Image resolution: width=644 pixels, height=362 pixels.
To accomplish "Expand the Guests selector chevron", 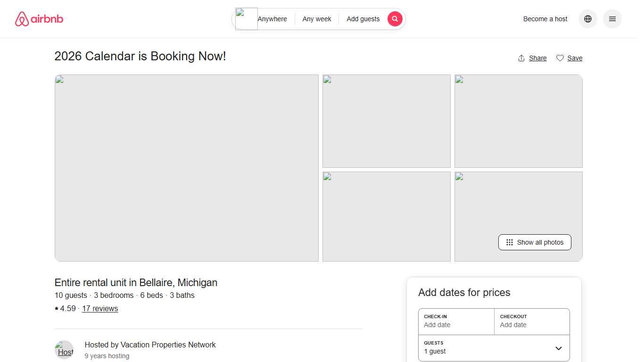I will (x=557, y=348).
